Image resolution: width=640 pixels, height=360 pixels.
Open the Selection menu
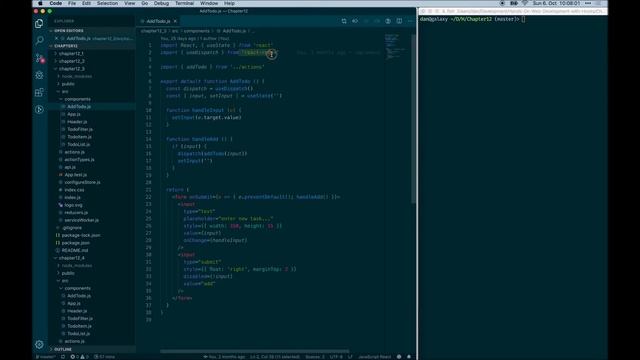point(107,3)
